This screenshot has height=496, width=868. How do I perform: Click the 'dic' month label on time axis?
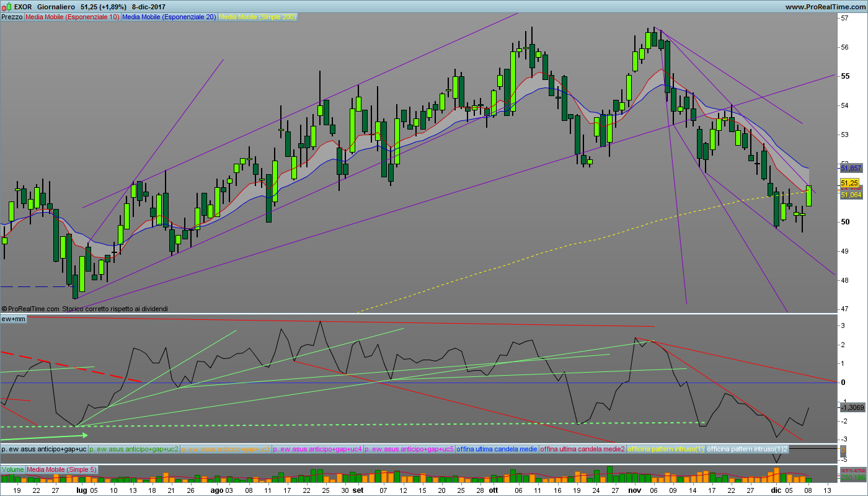776,490
